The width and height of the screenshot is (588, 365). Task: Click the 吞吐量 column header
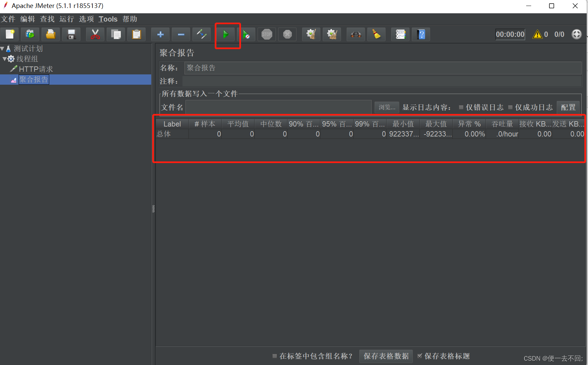click(502, 124)
